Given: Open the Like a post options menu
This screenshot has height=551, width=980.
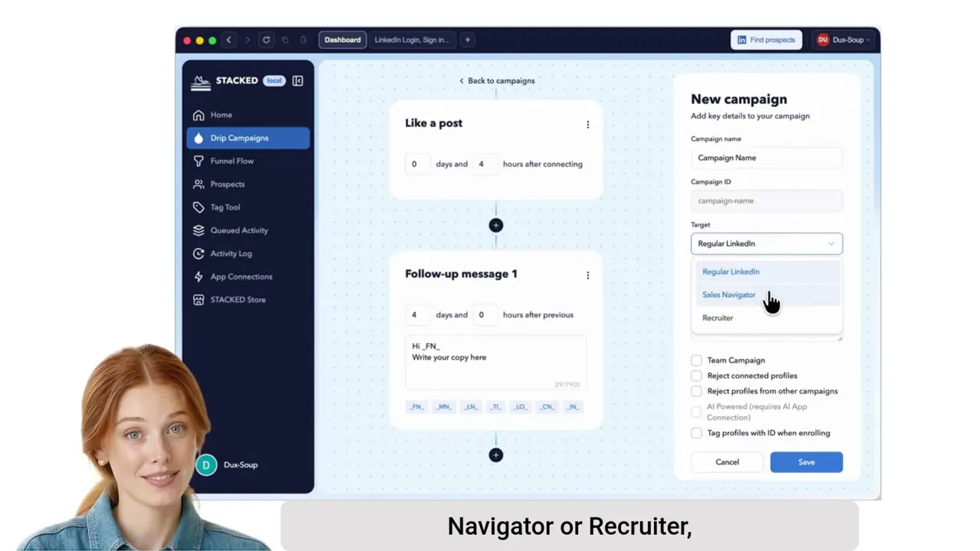Looking at the screenshot, I should click(588, 125).
